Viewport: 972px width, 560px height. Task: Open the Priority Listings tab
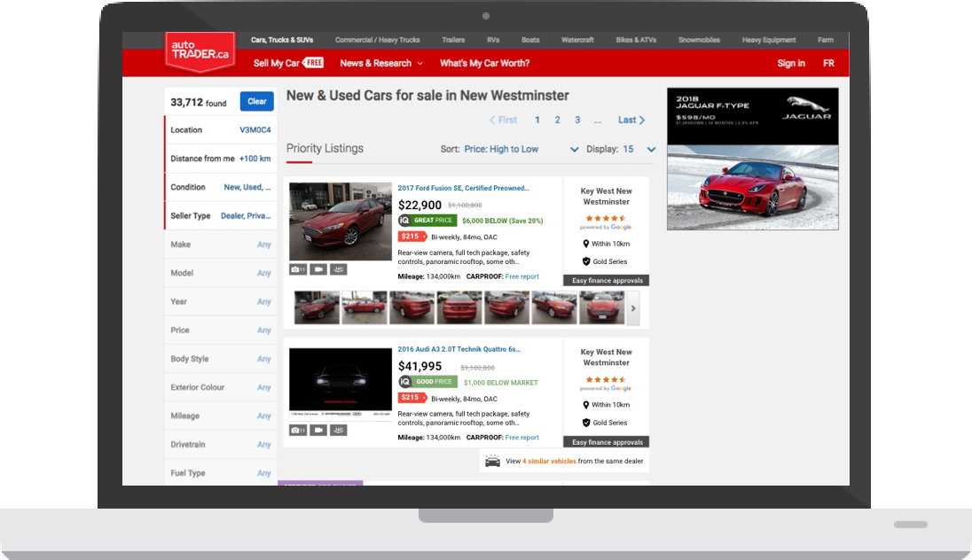(x=325, y=149)
